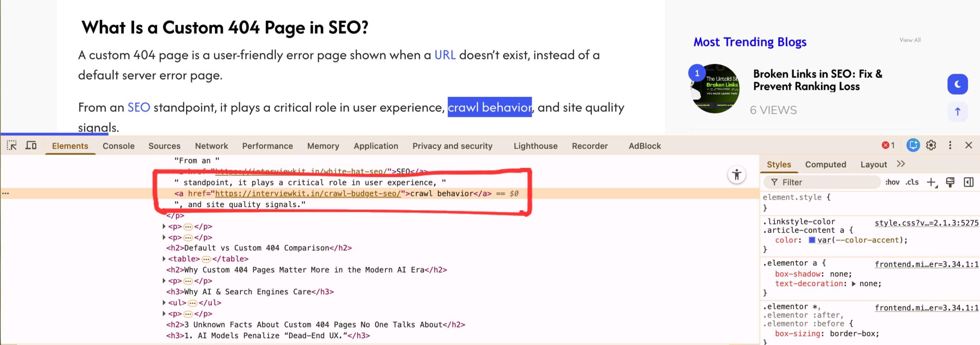Open the Computed styles tab
This screenshot has width=980, height=345.
point(825,164)
